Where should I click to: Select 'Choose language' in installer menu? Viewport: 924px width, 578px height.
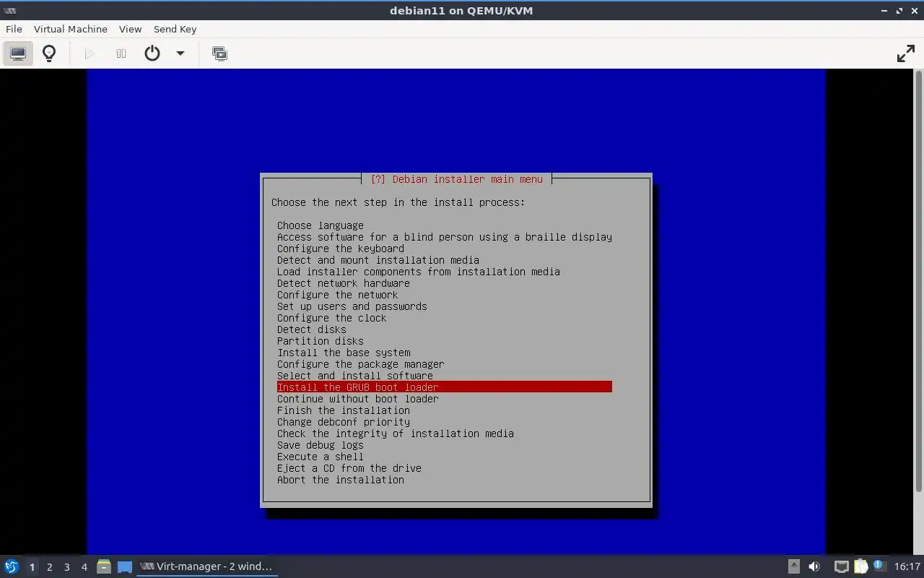click(320, 225)
